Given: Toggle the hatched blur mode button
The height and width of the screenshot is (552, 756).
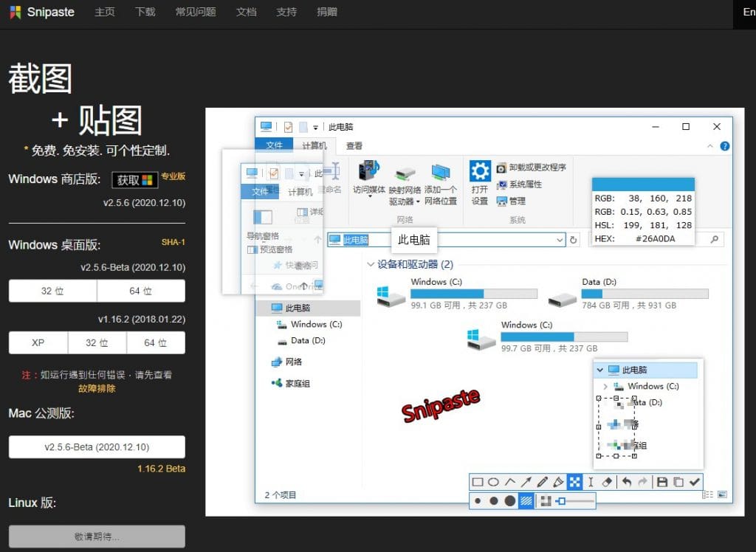Looking at the screenshot, I should click(526, 501).
